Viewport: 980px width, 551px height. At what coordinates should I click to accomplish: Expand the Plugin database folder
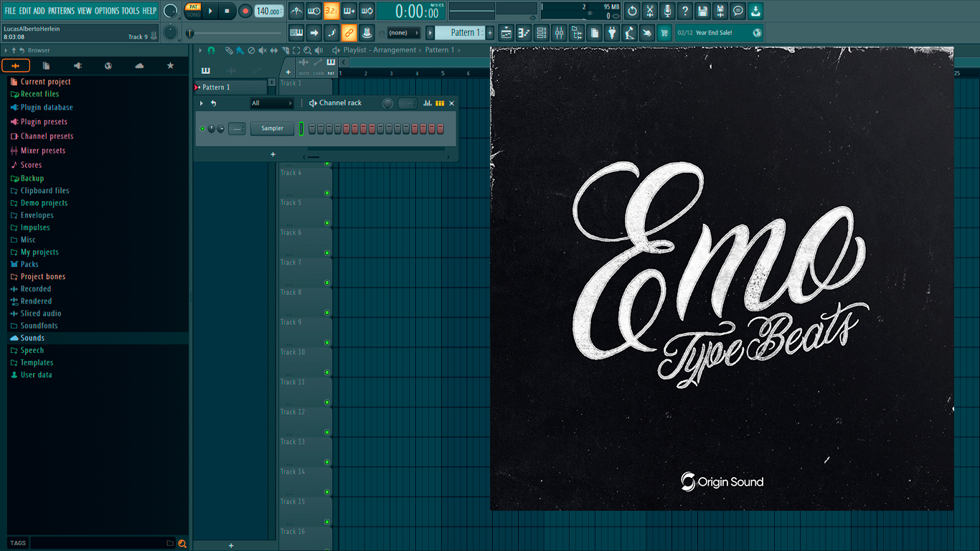(47, 108)
